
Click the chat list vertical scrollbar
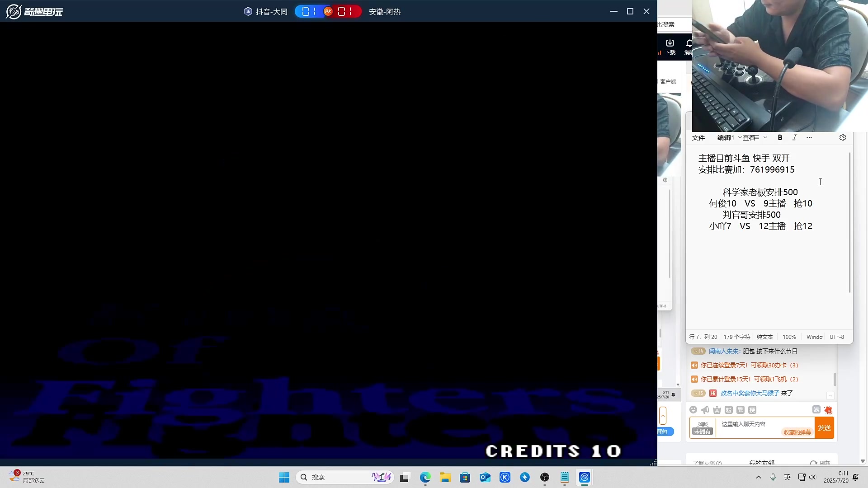(835, 380)
